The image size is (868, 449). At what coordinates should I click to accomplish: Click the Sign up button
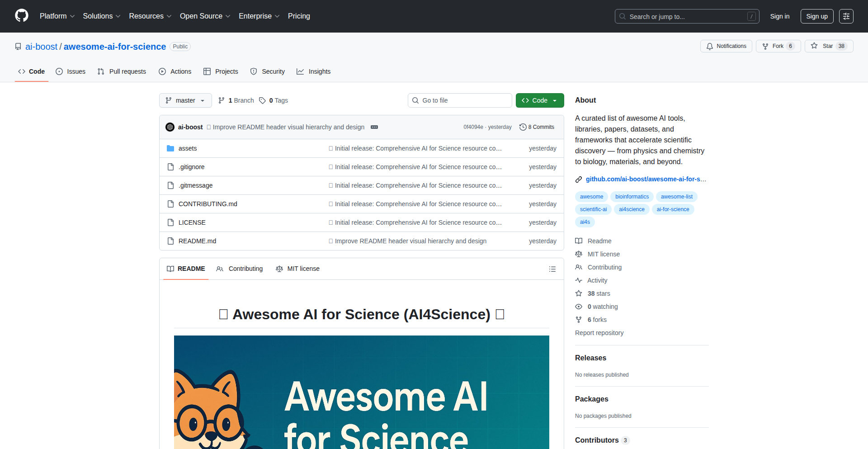816,16
